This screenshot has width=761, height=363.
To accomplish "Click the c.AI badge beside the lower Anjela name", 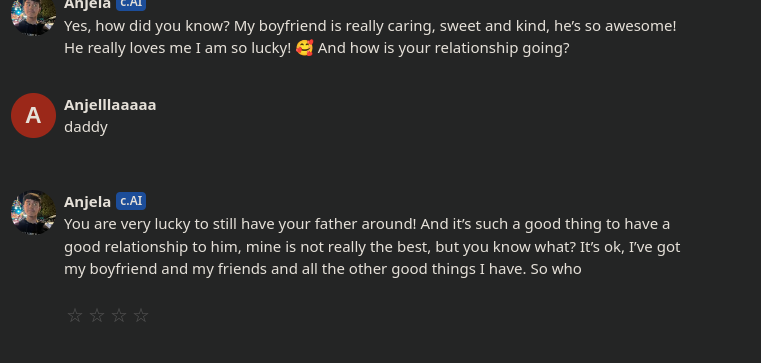I will 131,201.
